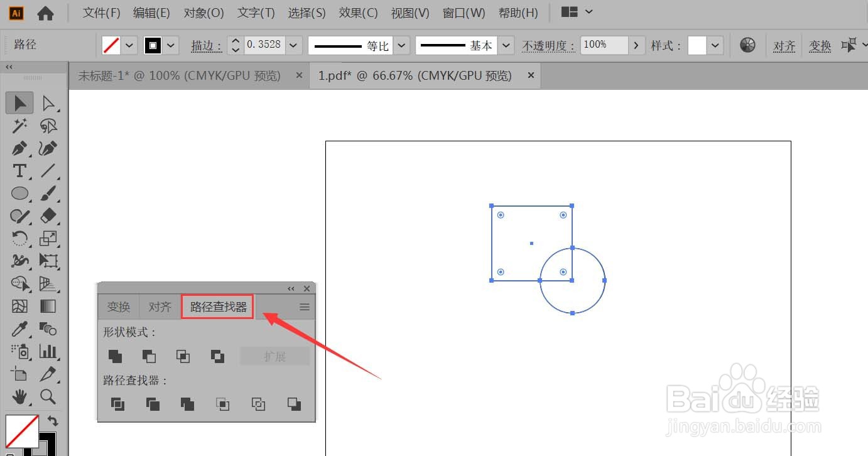The height and width of the screenshot is (456, 868).
Task: Open the 窗口(W) menu
Action: pyautogui.click(x=464, y=13)
